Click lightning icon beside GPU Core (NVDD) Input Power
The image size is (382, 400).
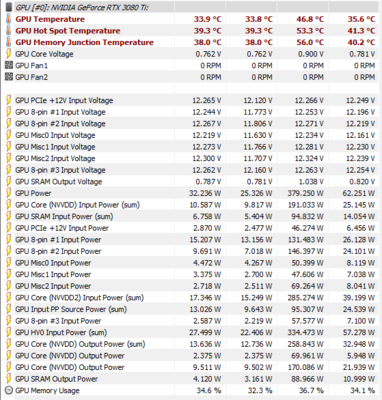click(x=9, y=205)
